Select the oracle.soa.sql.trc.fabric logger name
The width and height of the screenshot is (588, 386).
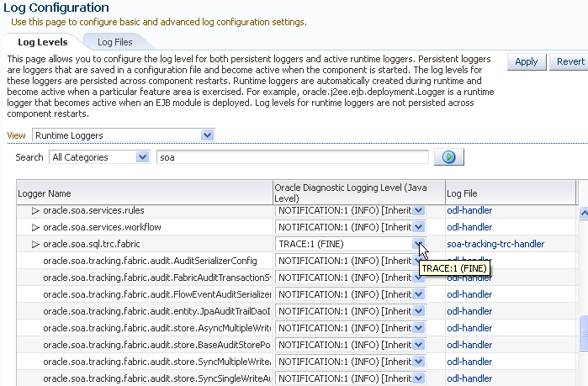tap(92, 244)
